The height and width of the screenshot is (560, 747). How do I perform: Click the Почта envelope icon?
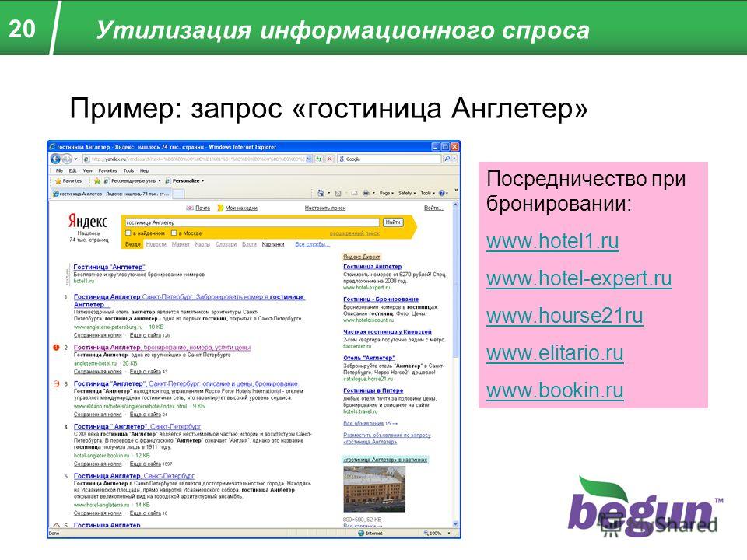[x=190, y=208]
